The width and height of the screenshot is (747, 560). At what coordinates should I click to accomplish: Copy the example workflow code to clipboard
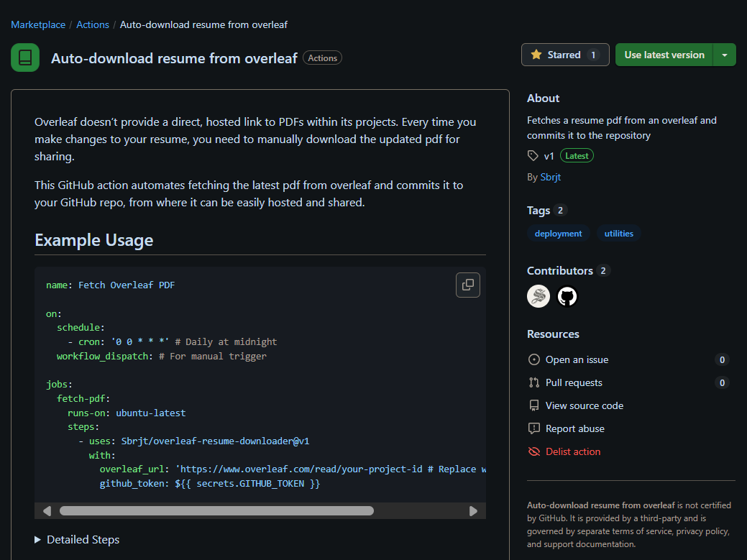click(x=468, y=285)
